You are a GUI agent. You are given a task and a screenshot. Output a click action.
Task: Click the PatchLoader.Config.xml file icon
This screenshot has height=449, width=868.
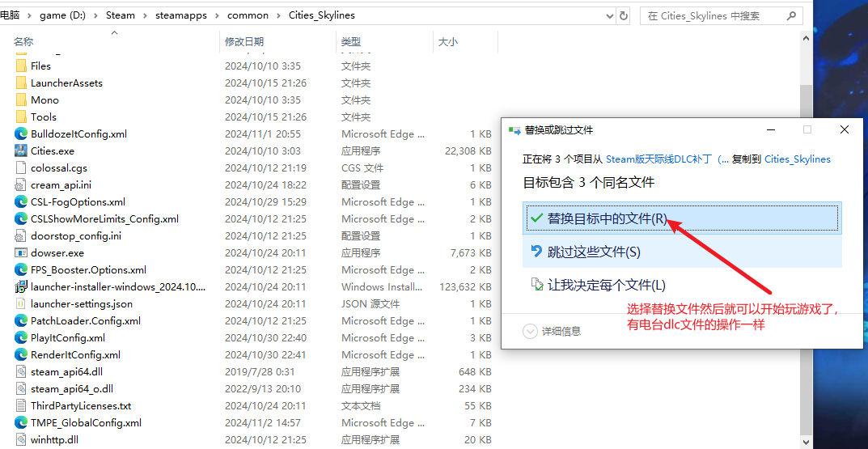point(21,321)
